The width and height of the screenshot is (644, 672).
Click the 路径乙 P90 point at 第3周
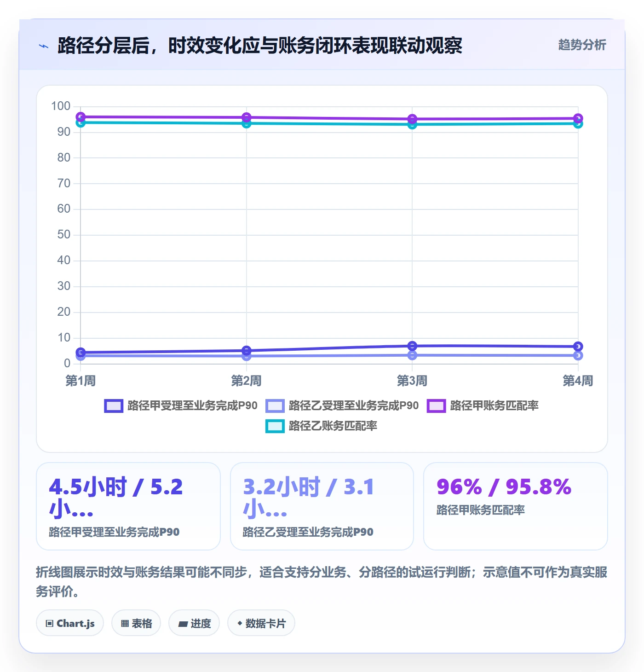click(412, 355)
